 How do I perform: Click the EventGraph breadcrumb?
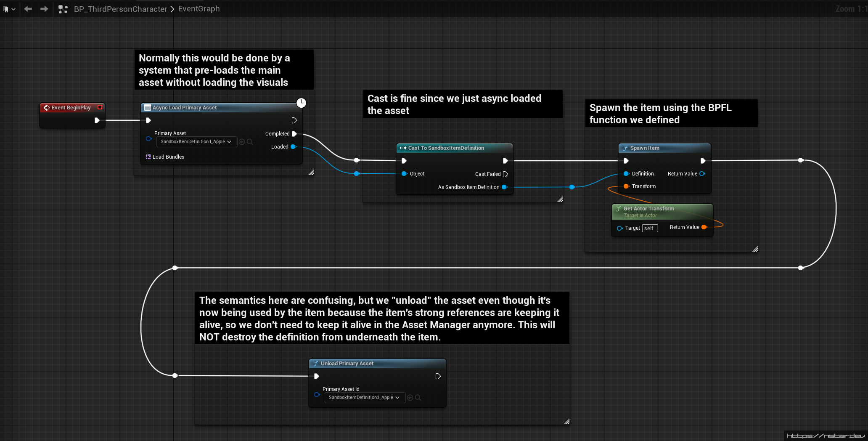point(199,9)
